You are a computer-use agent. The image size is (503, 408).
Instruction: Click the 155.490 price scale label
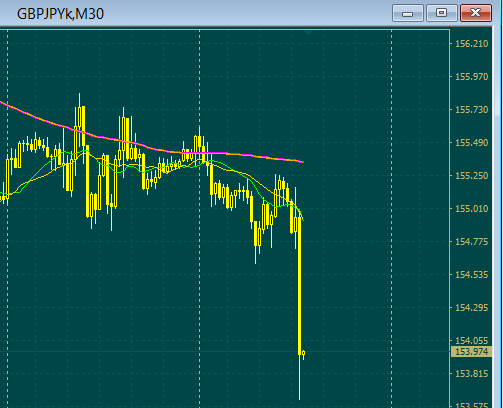(471, 143)
